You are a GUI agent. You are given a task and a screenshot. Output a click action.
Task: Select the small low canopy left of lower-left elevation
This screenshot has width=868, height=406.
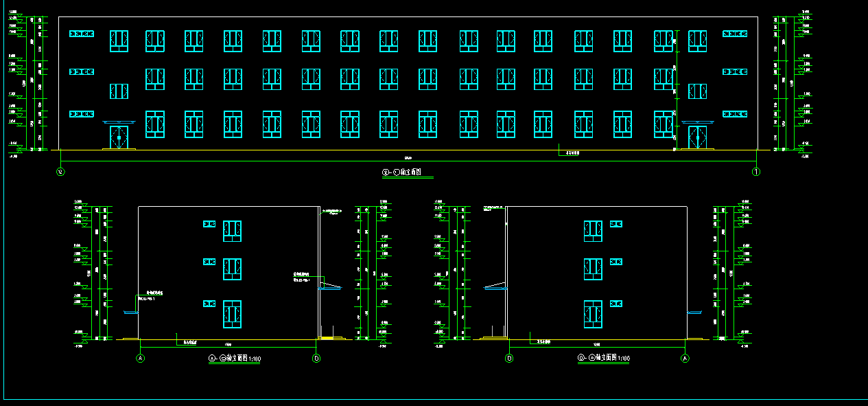[x=130, y=313]
